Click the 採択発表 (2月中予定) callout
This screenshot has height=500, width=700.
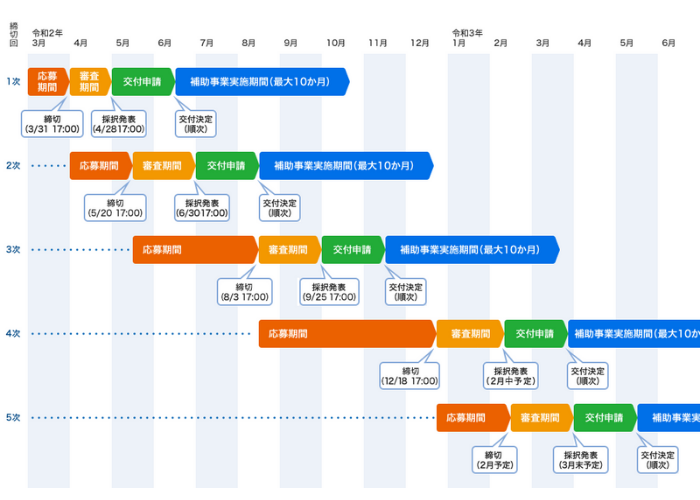510,375
